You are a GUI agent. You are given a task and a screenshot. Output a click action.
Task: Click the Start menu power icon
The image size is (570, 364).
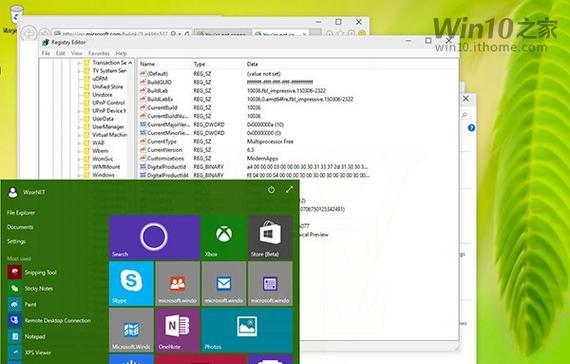[x=271, y=190]
